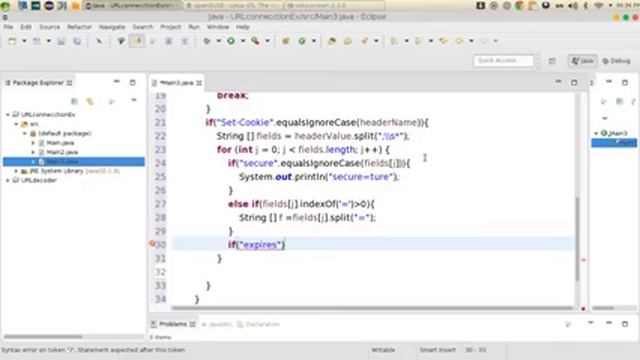Click the Open Task toolbar icon

coord(348,41)
